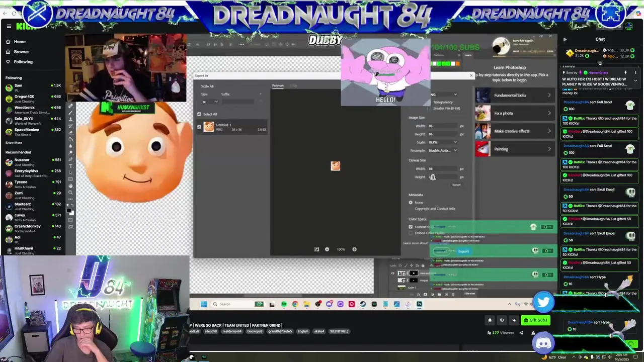Select the None metadata radio button
Viewport: 644px width, 362px height.
point(411,202)
